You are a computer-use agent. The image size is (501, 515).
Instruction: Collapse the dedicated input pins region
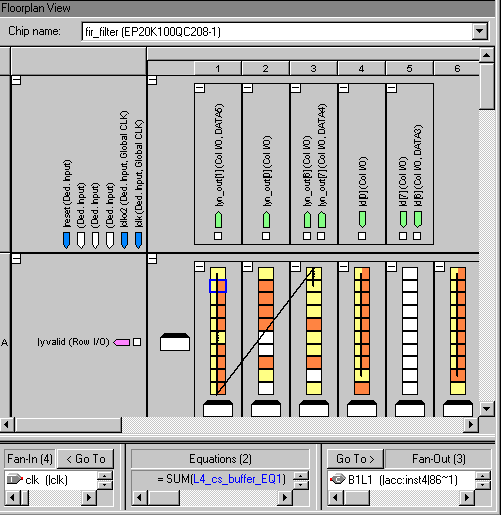(16, 80)
